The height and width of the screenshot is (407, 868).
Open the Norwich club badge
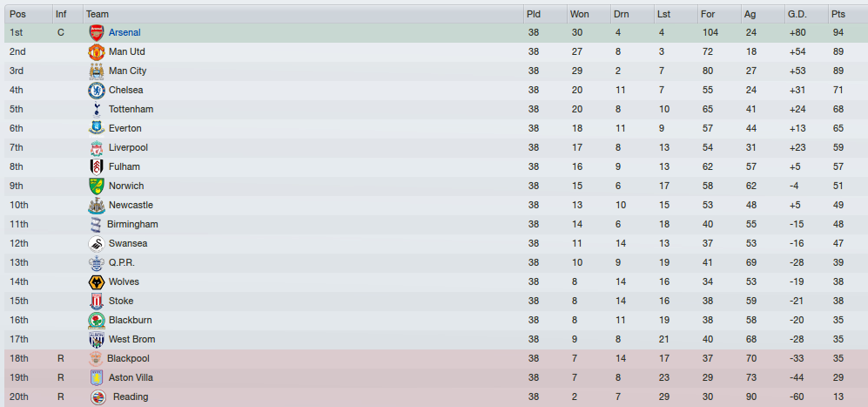[97, 187]
